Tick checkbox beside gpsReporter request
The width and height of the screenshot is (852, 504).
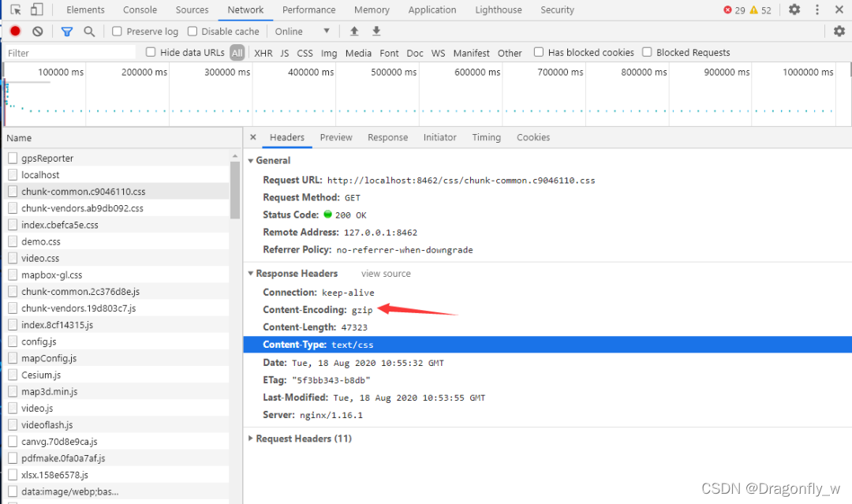pyautogui.click(x=13, y=158)
